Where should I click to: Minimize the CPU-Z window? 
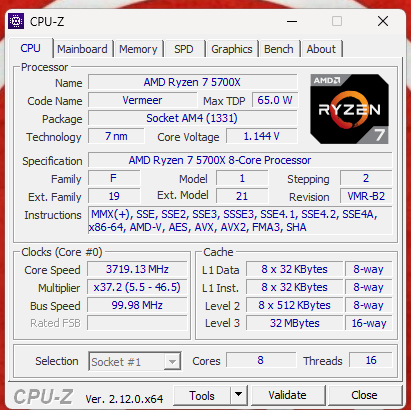coord(292,22)
